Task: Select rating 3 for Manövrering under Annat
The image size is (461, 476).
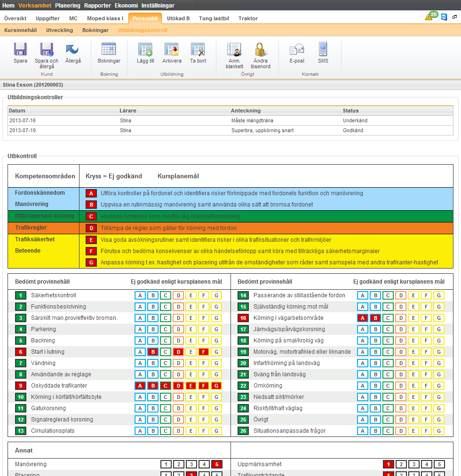Action: point(191,464)
